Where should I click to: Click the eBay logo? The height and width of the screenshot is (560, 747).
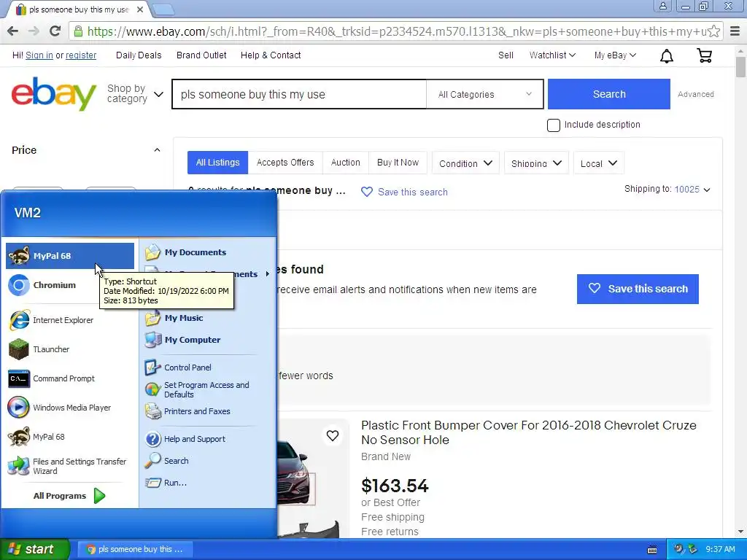click(53, 93)
